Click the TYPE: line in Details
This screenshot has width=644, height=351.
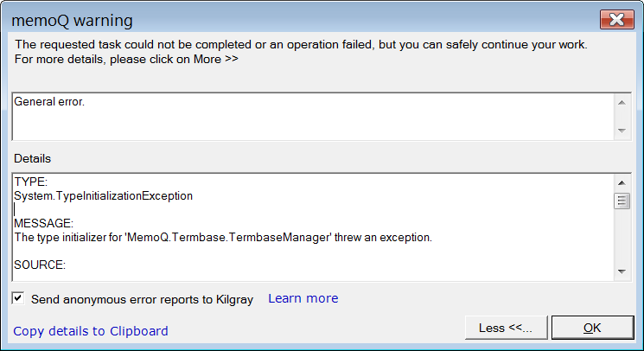31,182
